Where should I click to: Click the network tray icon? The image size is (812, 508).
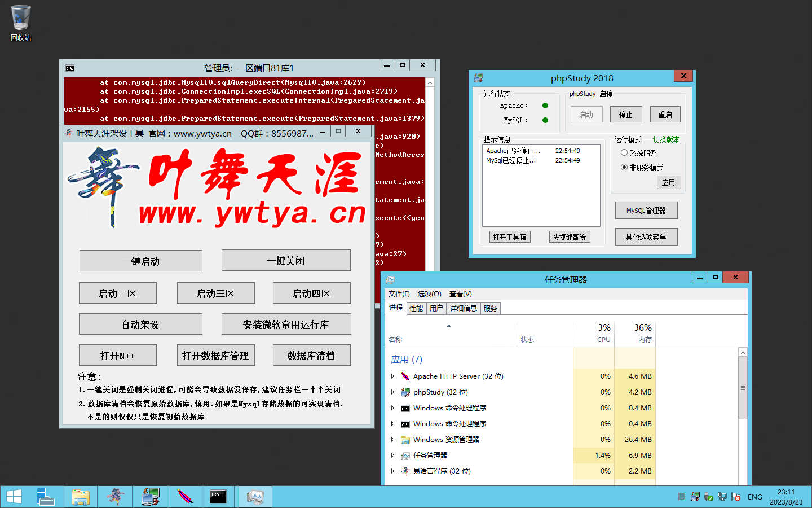pyautogui.click(x=722, y=497)
